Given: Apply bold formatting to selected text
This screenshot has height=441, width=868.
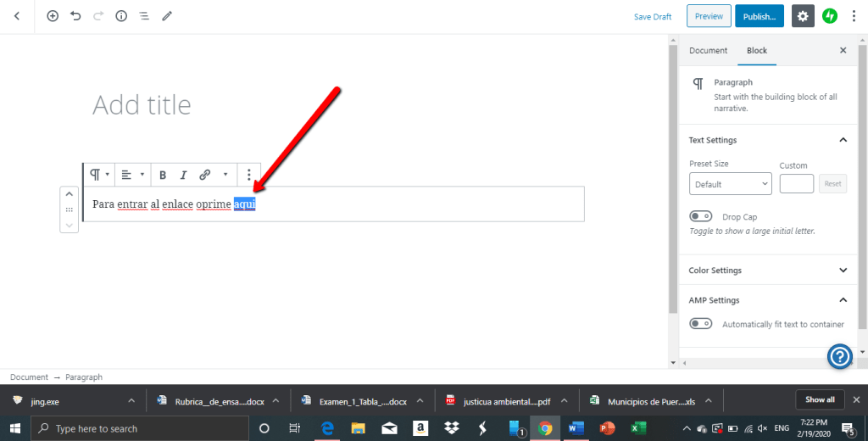Looking at the screenshot, I should click(163, 175).
